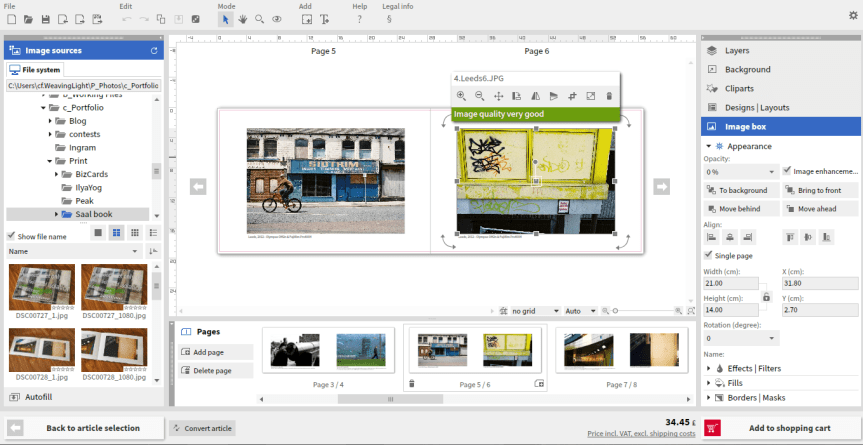Screen dimensions: 863x445
Task: Click the zoom-in icon on image toolbar
Action: [x=461, y=96]
